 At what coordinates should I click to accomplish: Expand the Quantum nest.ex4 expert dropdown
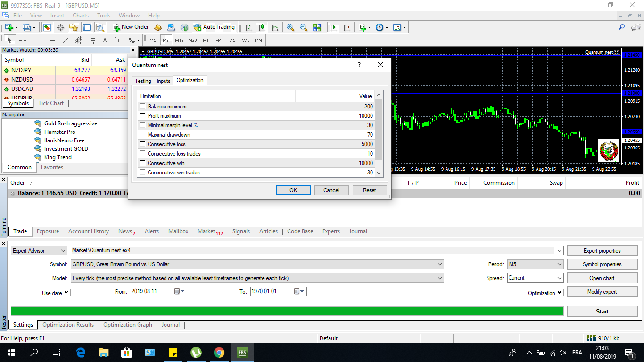coord(560,251)
